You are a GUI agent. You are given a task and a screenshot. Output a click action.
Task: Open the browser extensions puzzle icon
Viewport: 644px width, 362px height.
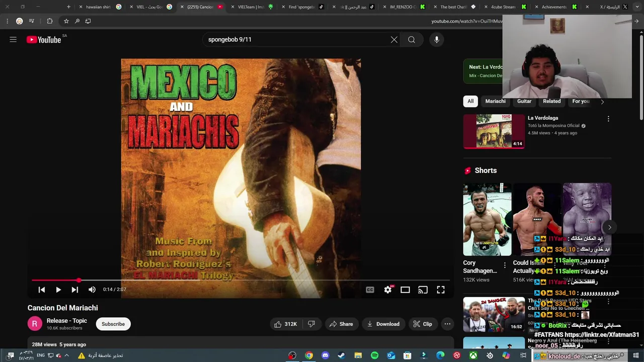coord(50,21)
